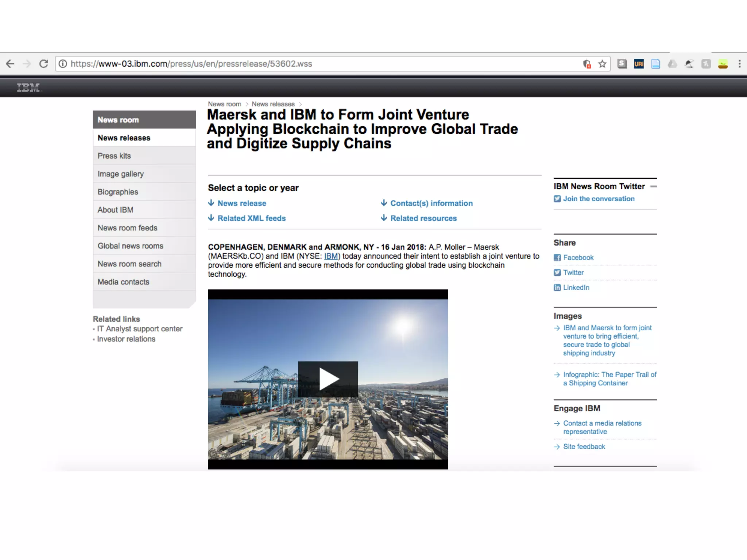747x560 pixels.
Task: Bookmark this page with the star icon
Action: pos(602,64)
